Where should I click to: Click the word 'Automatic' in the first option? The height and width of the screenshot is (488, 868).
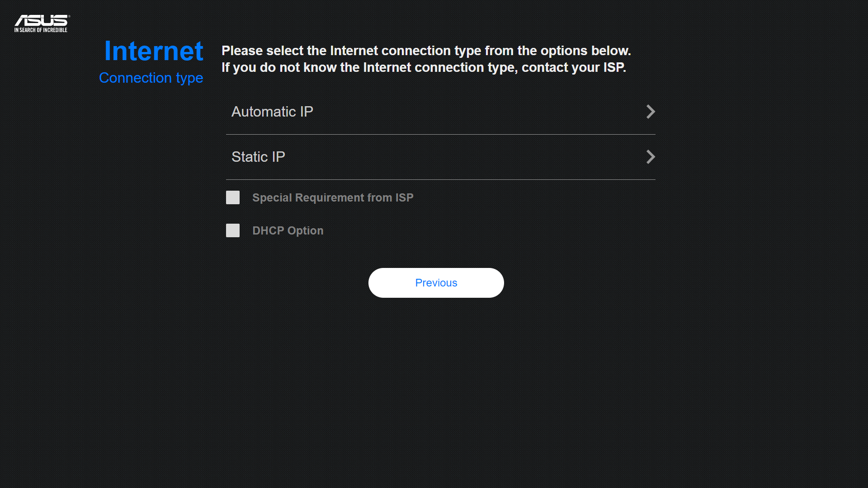[264, 112]
